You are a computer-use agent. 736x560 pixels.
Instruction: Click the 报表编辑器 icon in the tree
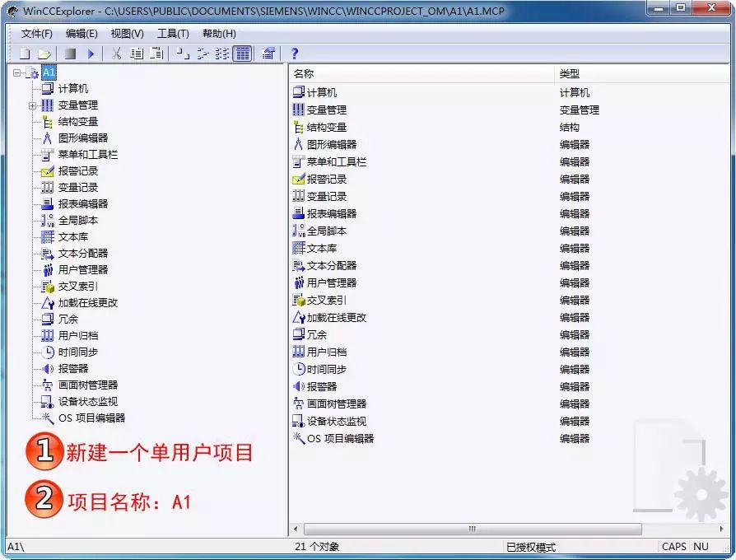point(48,204)
